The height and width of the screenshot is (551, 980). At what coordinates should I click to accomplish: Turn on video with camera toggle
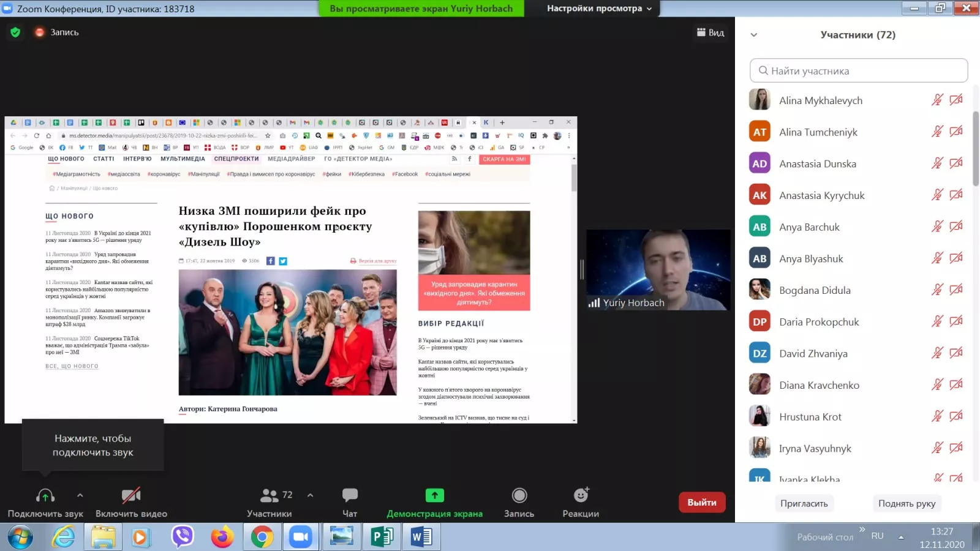point(131,495)
